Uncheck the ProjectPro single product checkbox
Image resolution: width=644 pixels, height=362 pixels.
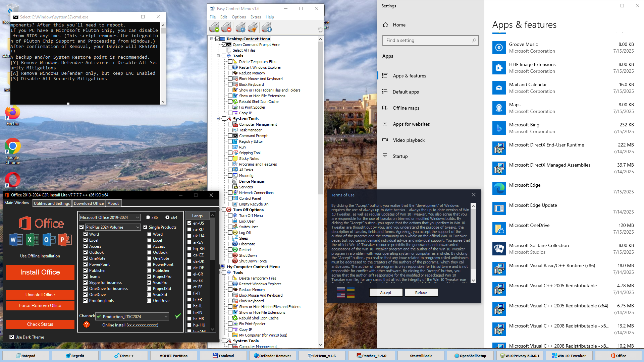tap(149, 277)
